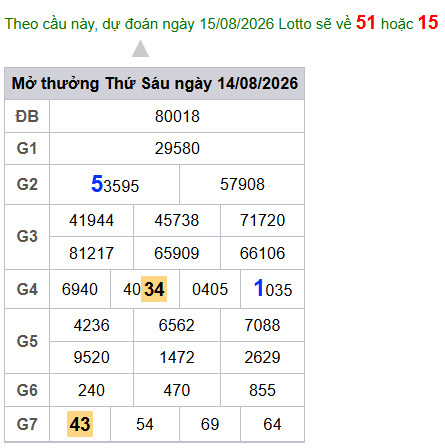Click the G3 number 66106

(262, 253)
